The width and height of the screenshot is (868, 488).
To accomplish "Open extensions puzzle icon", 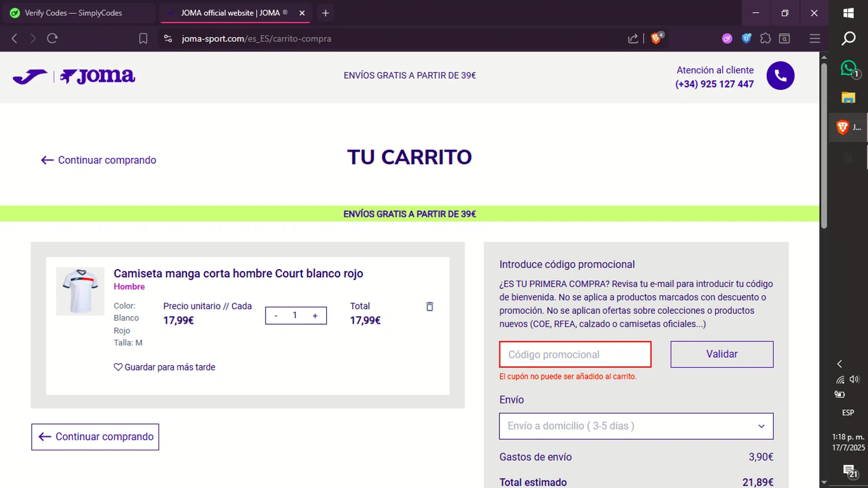I will 766,38.
